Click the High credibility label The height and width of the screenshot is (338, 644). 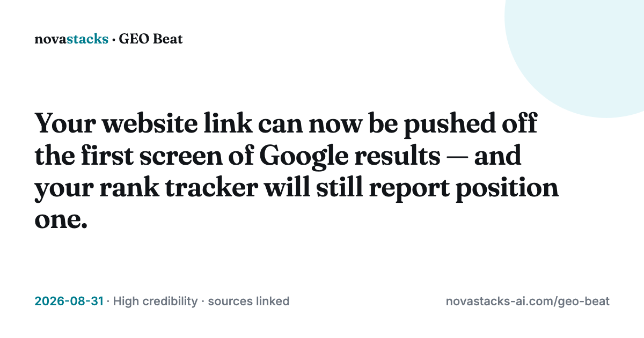pyautogui.click(x=155, y=302)
